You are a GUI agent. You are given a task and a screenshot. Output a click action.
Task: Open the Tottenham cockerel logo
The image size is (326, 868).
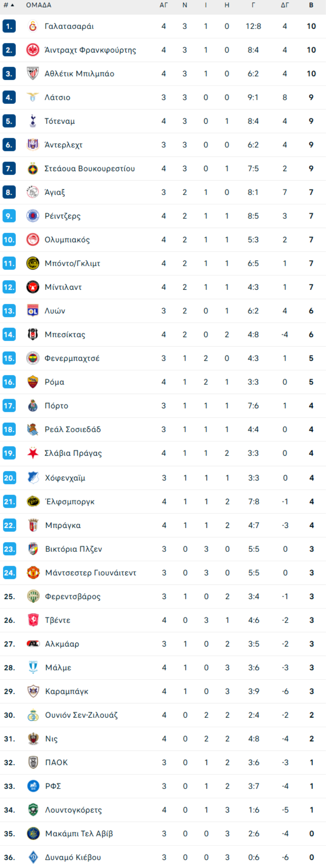coord(33,121)
